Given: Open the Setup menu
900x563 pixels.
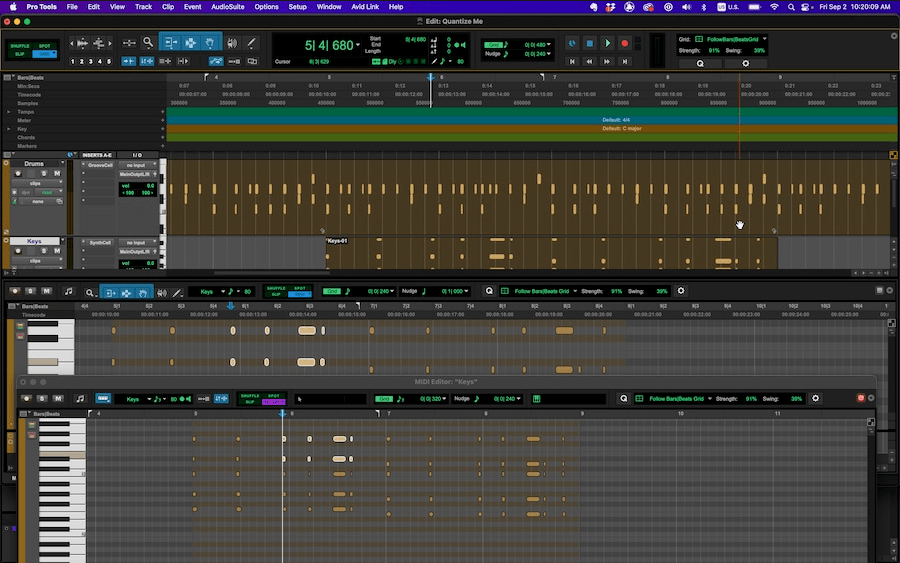Looking at the screenshot, I should point(297,7).
